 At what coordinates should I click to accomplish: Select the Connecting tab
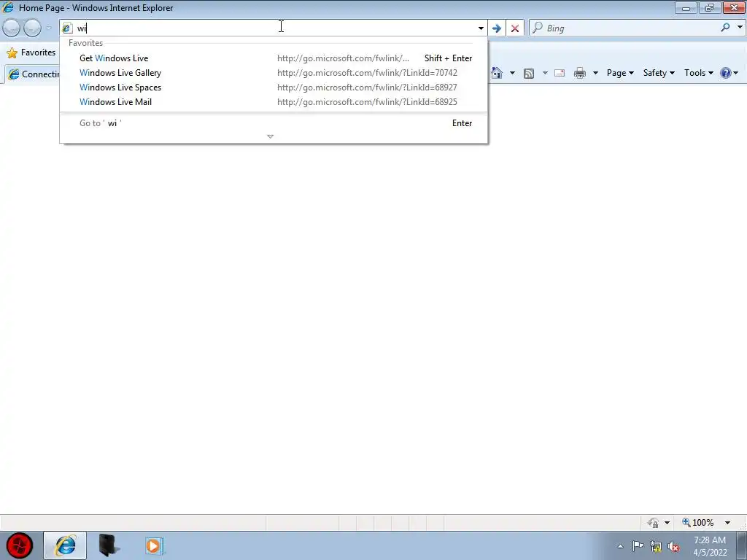(32, 74)
